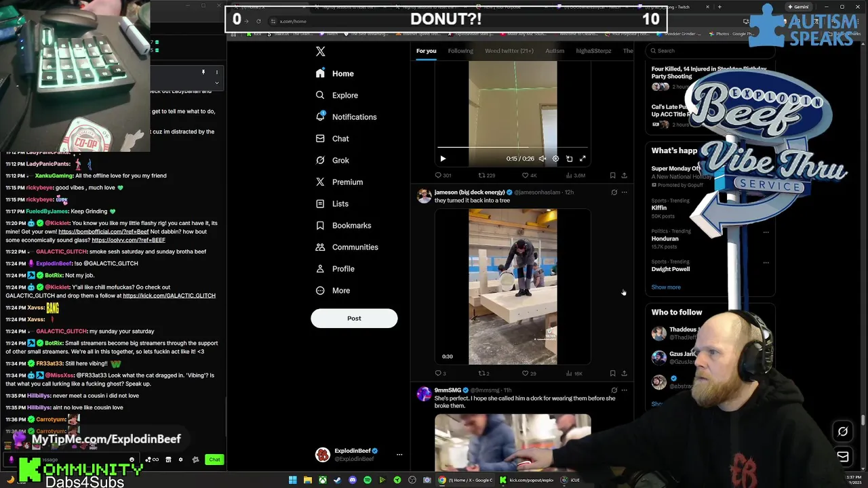Open more options on 9mmSMG post
The width and height of the screenshot is (868, 488).
click(625, 390)
